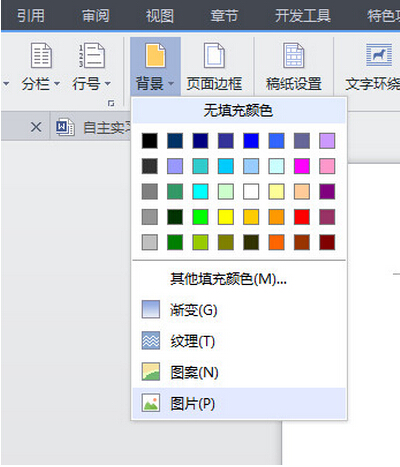The height and width of the screenshot is (467, 400).
Task: Open 稿纸设置 manuscript paper settings
Action: (294, 67)
